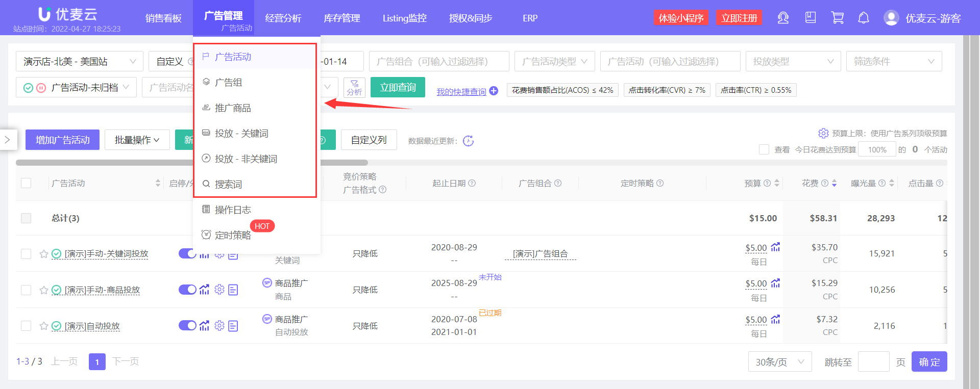Screen dimensions: 980x389
Task: Select 搜索词 menu item
Action: pos(257,184)
